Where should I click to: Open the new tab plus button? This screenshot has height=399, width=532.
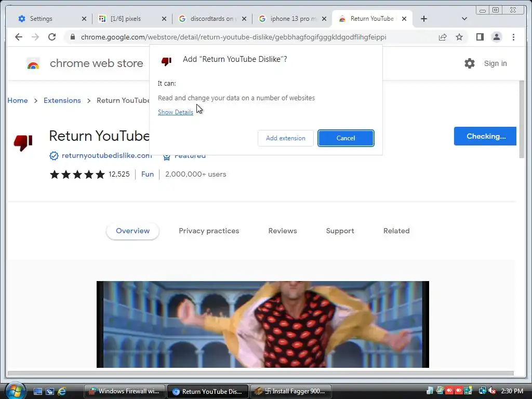click(424, 19)
